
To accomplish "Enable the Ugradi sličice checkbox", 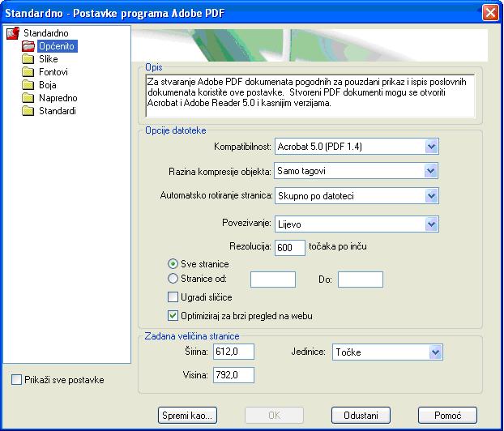I will click(x=173, y=297).
